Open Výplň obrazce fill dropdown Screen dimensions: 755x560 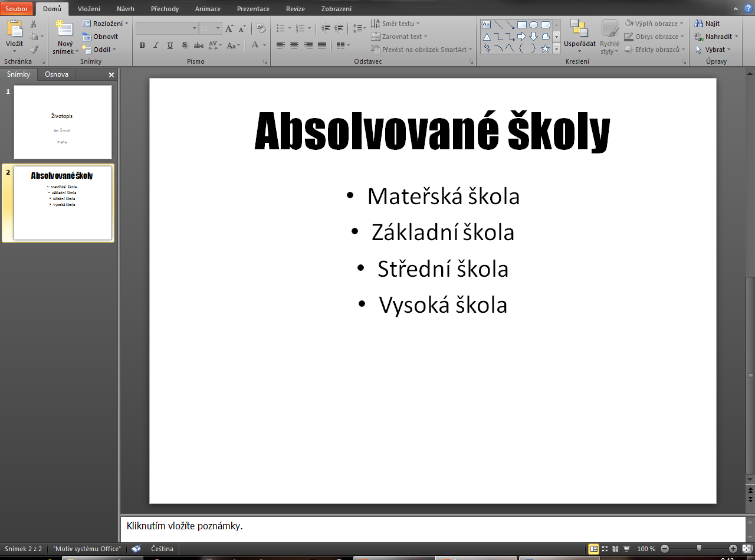(x=654, y=24)
